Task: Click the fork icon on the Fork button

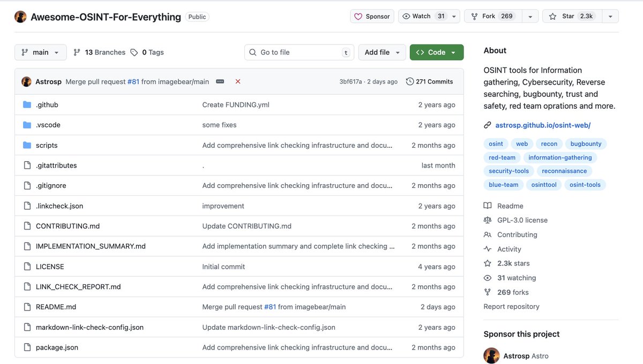Action: [x=474, y=17]
